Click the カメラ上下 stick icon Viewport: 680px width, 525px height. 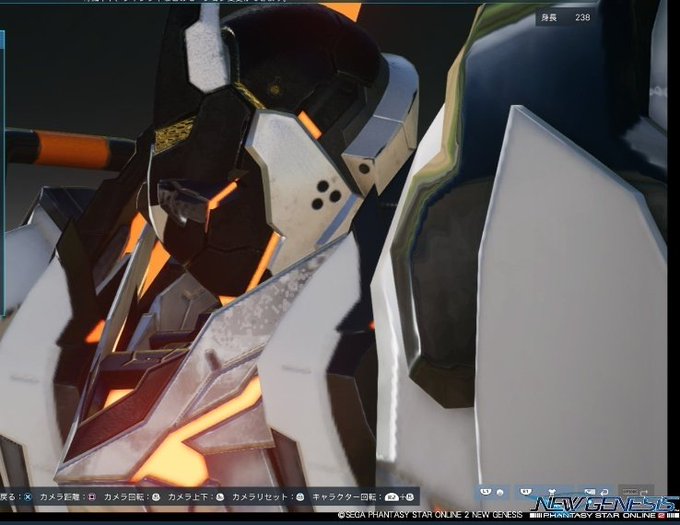[220, 497]
